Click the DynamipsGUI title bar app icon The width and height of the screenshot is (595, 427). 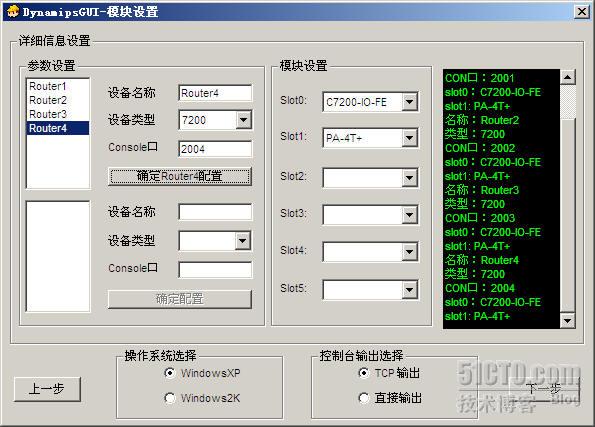[13, 11]
